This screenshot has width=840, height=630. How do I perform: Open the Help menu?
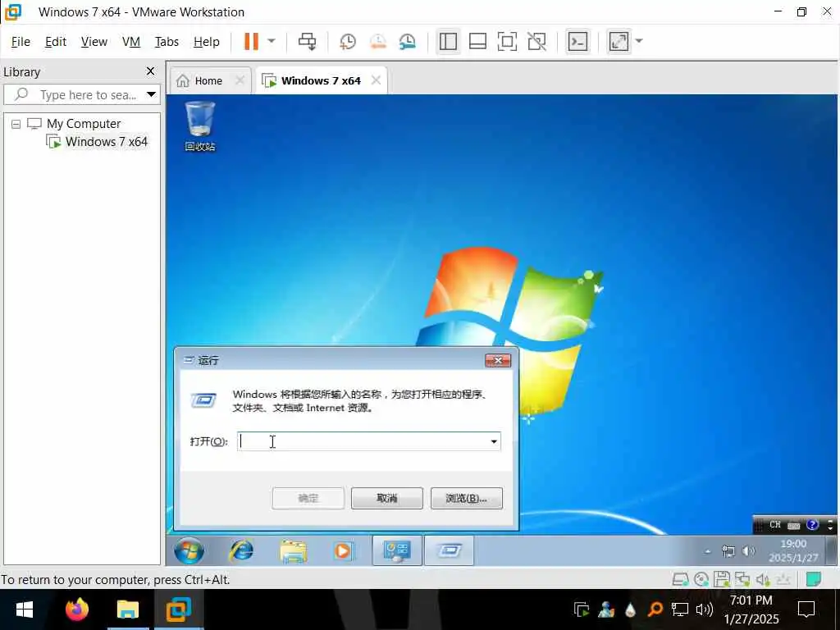coord(206,42)
